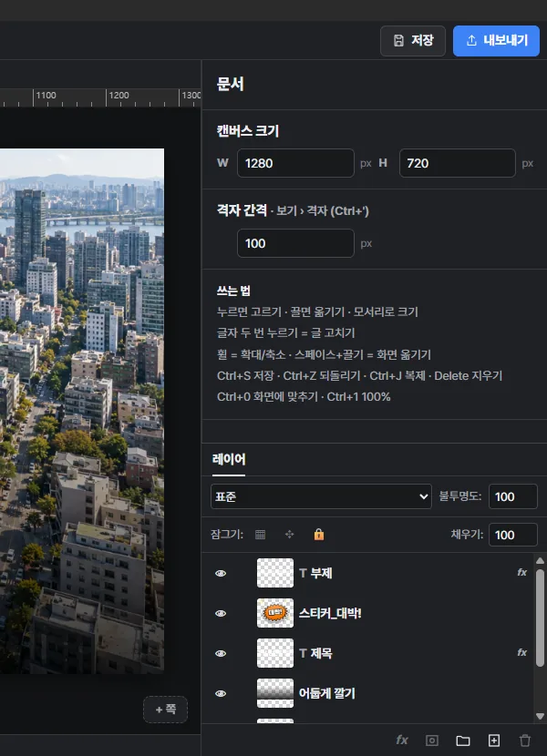Open fx effects on the 제목 layer
This screenshot has height=756, width=547.
521,652
